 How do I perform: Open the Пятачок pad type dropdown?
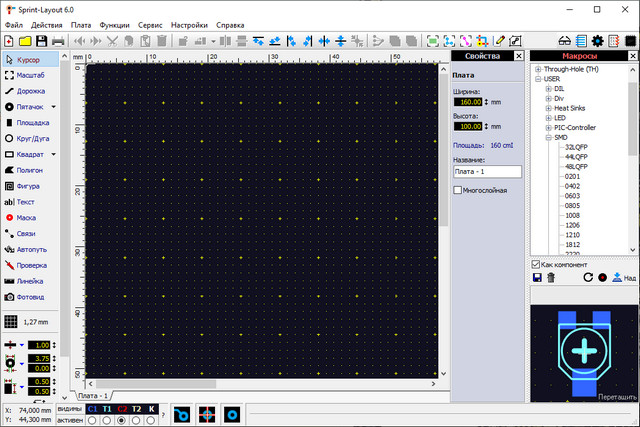(x=54, y=106)
